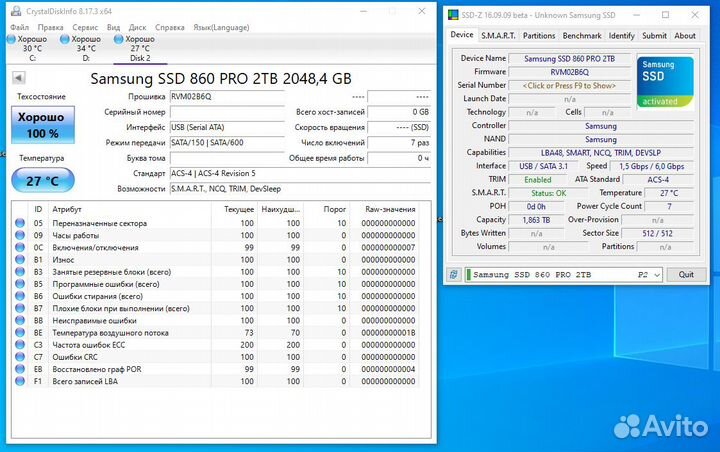Viewport: 720px width, 452px height.
Task: Click the TRIM Enabled value in SSD-Z
Action: (x=538, y=180)
